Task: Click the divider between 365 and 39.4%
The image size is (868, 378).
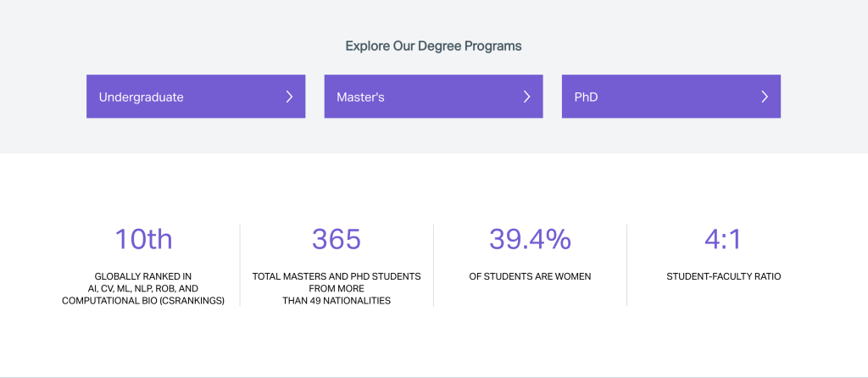Action: [x=433, y=264]
